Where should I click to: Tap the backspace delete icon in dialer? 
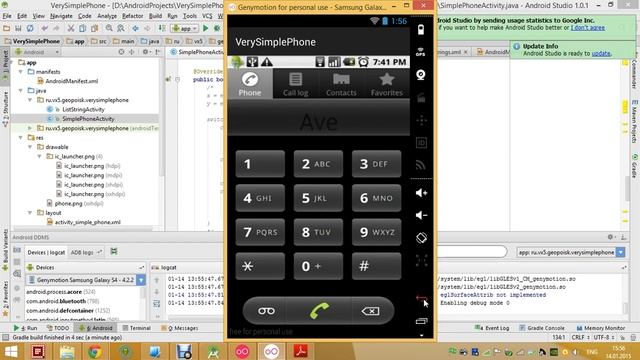coord(370,311)
